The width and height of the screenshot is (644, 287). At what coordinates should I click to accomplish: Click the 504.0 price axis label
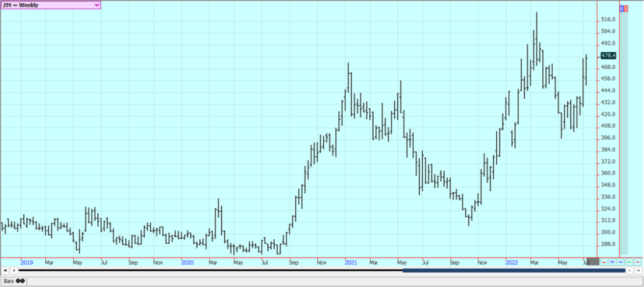608,31
